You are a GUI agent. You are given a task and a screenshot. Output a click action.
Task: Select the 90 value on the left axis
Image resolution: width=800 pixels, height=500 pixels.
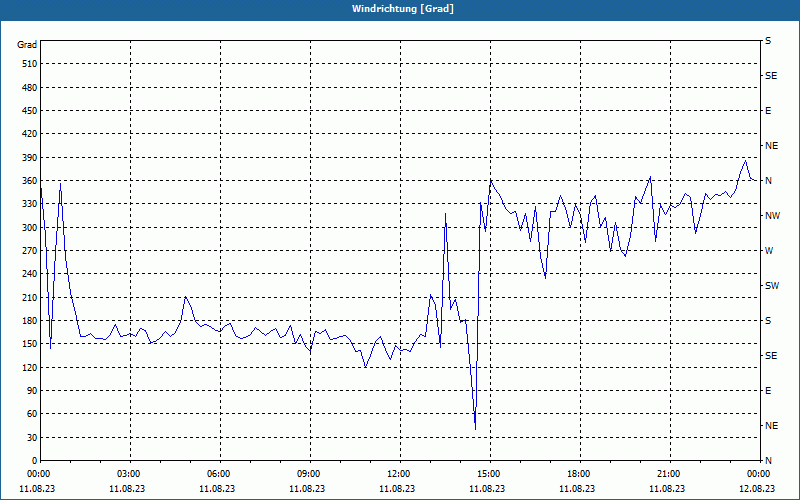coord(32,391)
